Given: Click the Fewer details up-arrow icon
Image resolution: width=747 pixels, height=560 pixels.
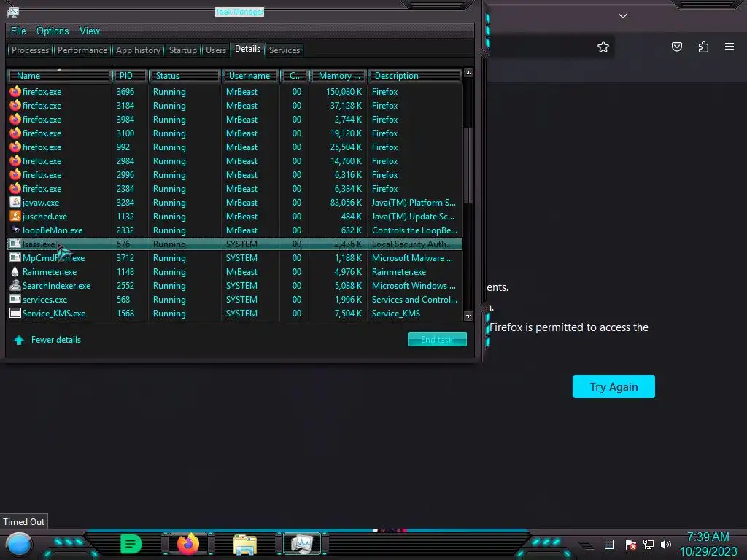Looking at the screenshot, I should tap(19, 340).
